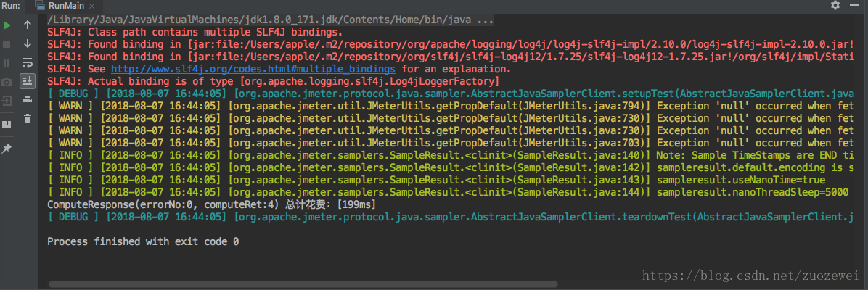Click the Down the Stack Trace arrow
868x290 pixels.
pyautogui.click(x=27, y=43)
